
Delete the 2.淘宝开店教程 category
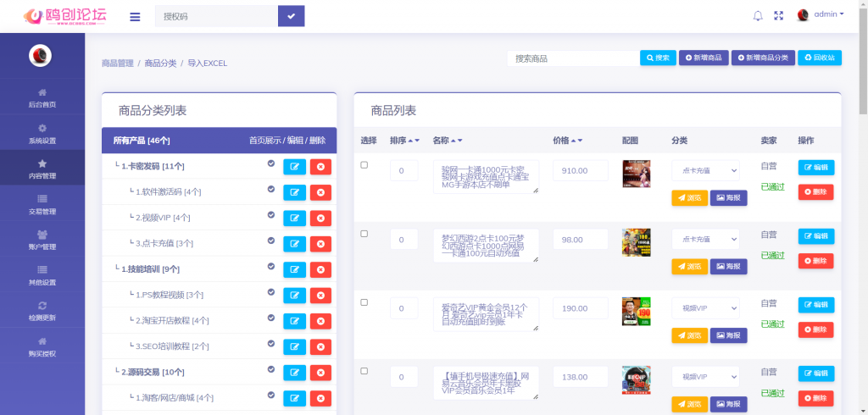pyautogui.click(x=320, y=321)
